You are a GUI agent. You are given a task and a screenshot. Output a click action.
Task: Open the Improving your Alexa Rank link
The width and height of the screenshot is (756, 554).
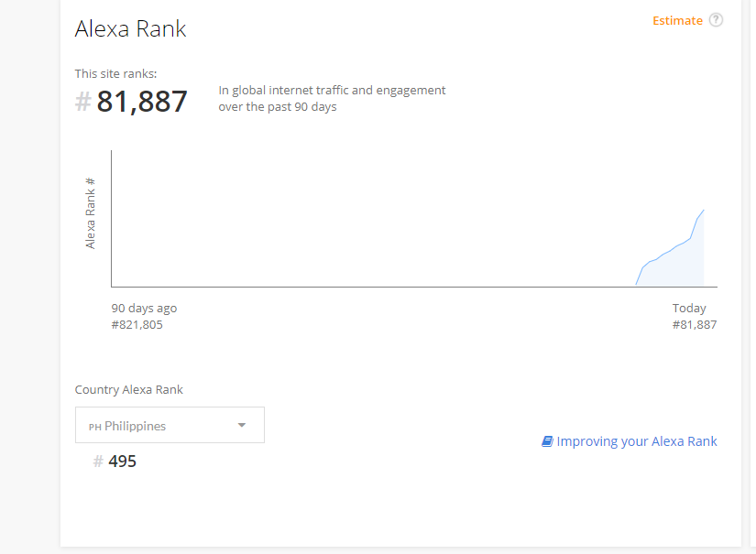click(x=637, y=441)
